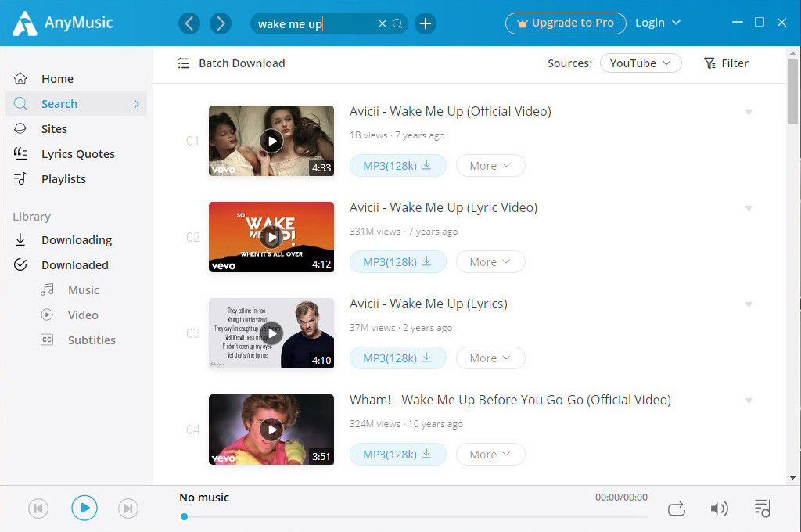Download MP3(128k) for Avicii Lyric Video
The width and height of the screenshot is (801, 532).
398,261
